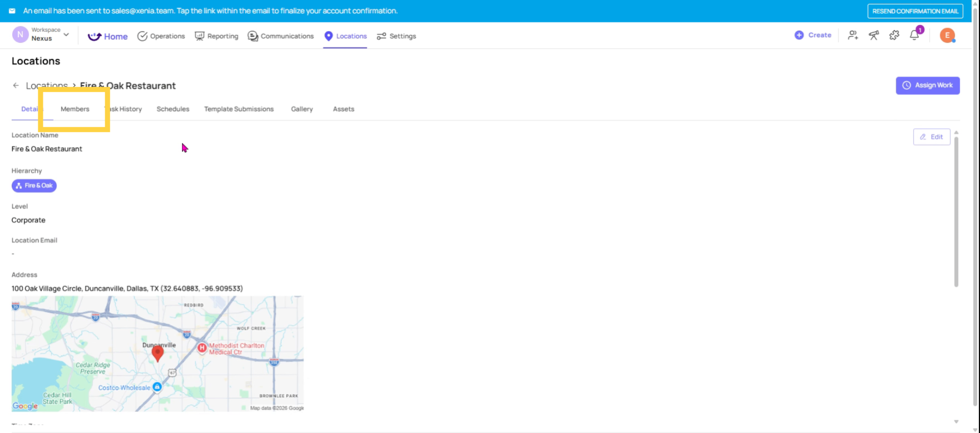Click the invite user icon
Screen dimensions: 980x433
853,35
